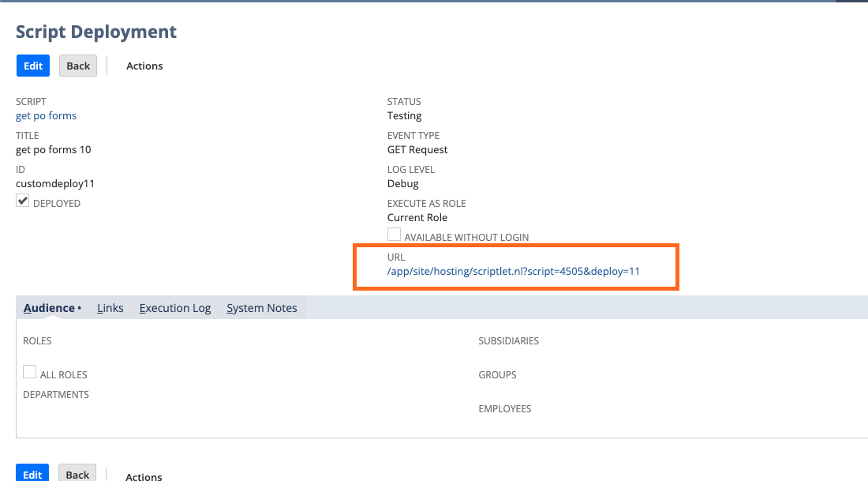Enable Available Without Login
Viewport: 868px width, 481px height.
(x=393, y=234)
